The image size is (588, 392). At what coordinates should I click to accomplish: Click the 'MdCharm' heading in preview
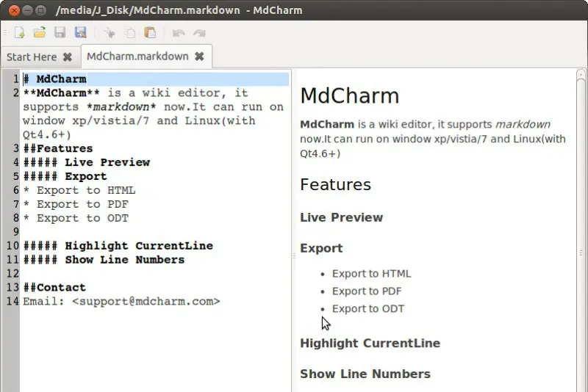350,95
